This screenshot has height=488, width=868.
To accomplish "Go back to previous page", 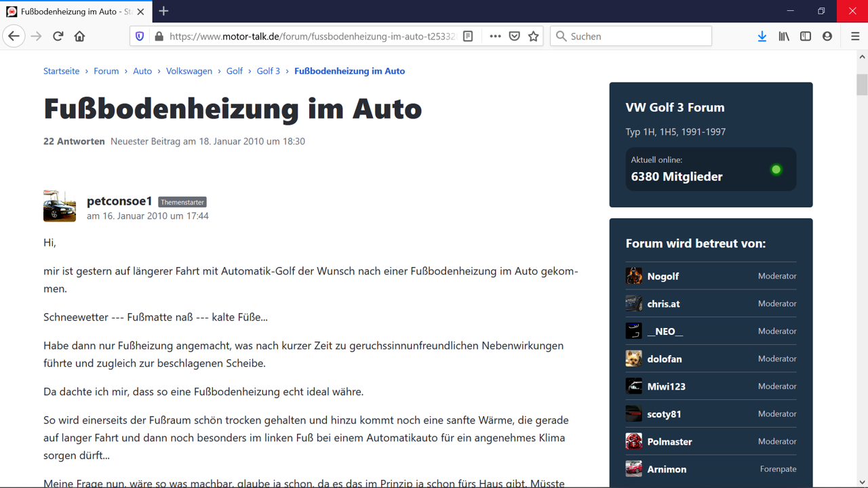I will [14, 36].
